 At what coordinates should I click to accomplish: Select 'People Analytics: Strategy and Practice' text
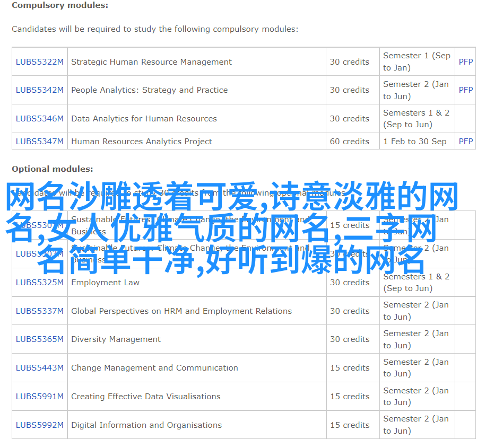[x=150, y=90]
